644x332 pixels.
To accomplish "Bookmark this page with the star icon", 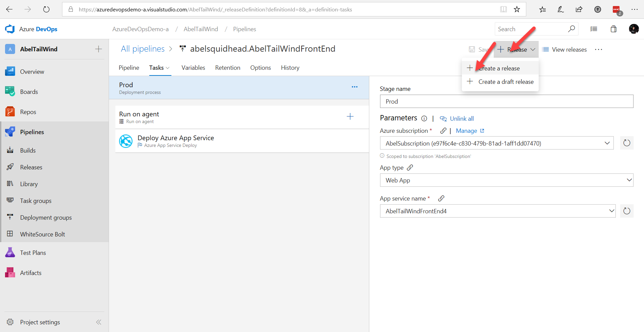I will pos(517,9).
